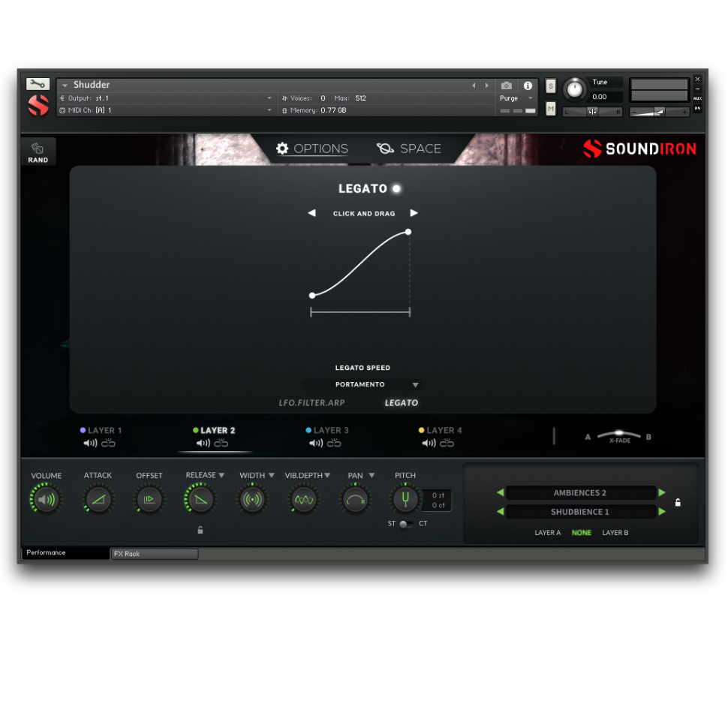Click the link chain icon under Layer 3
Screen dimensions: 728x728
334,444
